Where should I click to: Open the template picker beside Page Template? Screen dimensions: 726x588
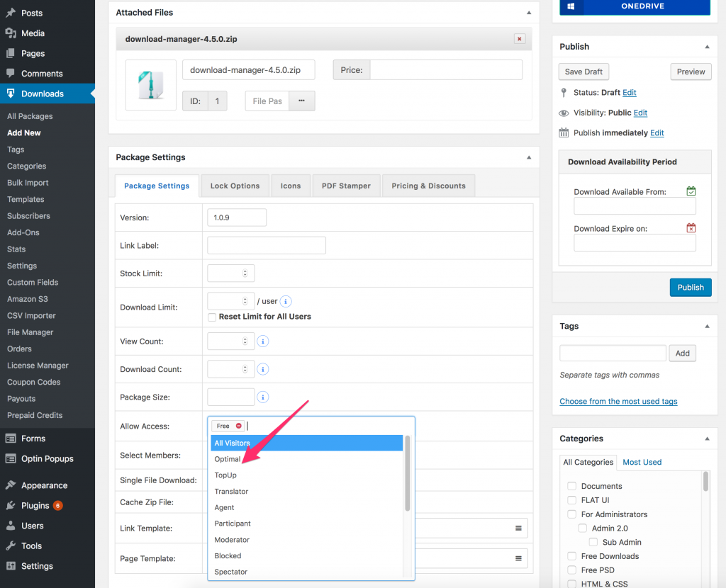click(518, 558)
